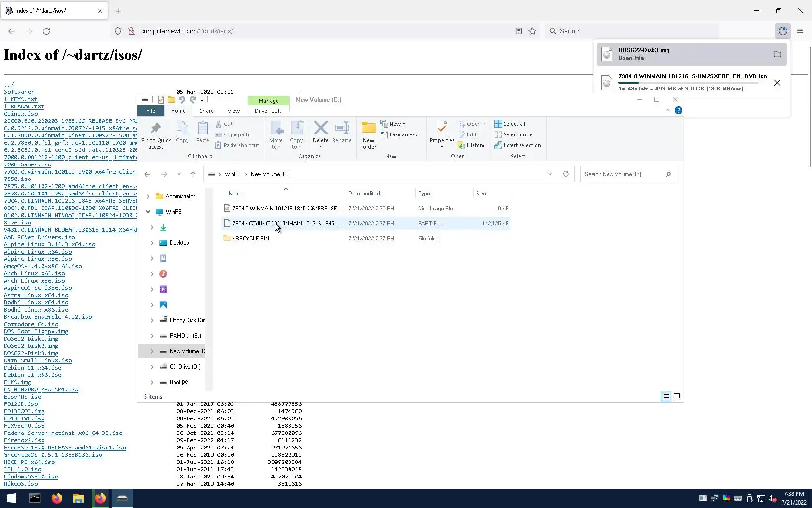The image size is (812, 508).
Task: Open the Windows Start menu
Action: (12, 498)
